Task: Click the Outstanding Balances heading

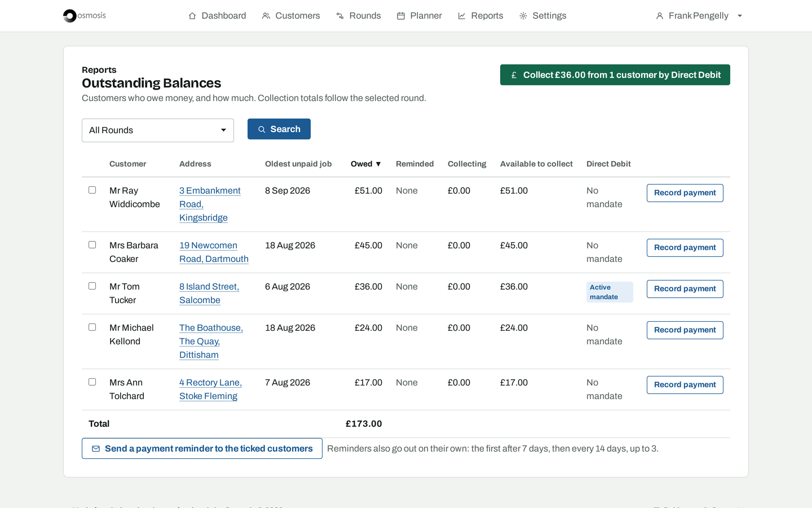Action: click(151, 83)
